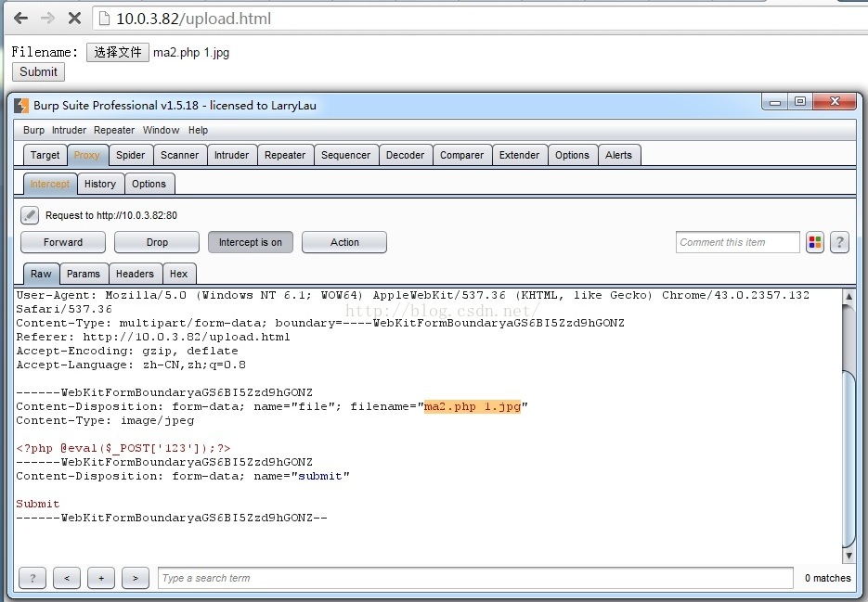Image resolution: width=868 pixels, height=602 pixels.
Task: Click the Content-Type: image/jpeg line
Action: tap(105, 420)
